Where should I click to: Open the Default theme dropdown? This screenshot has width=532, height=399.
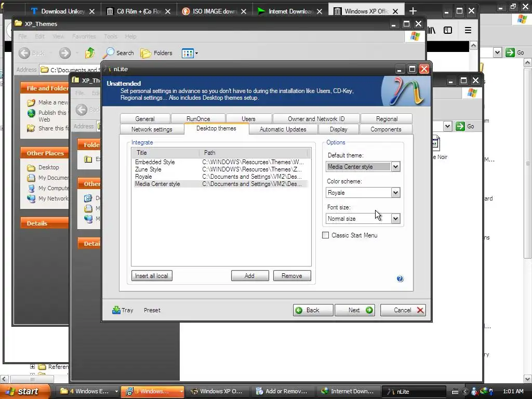coord(395,167)
